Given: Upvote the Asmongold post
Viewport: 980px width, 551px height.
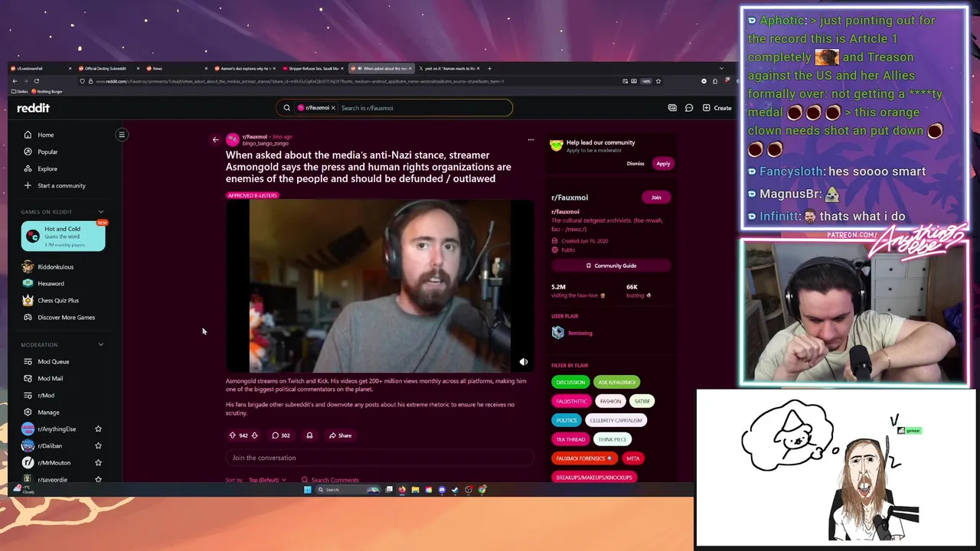Looking at the screenshot, I should click(x=233, y=435).
